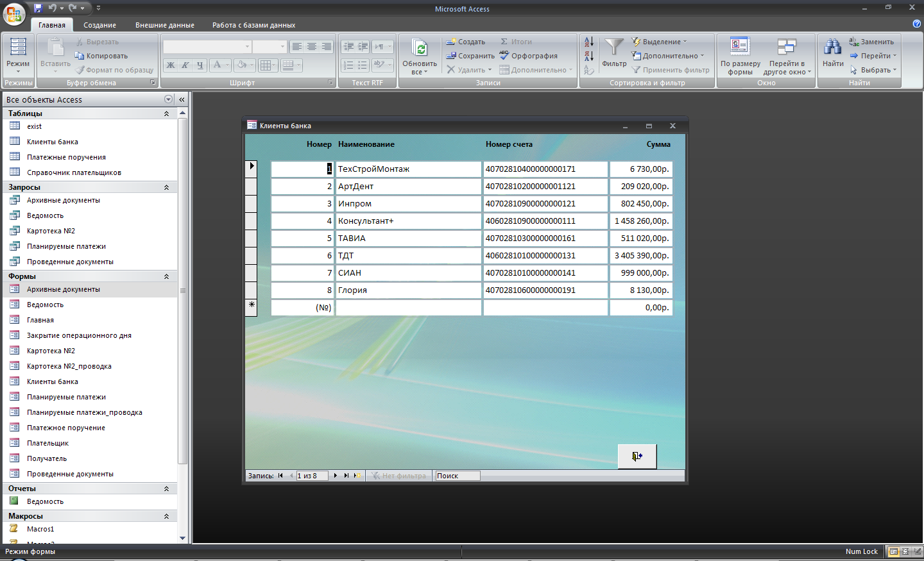Open Работа с базами данных tab
The image size is (924, 561).
(x=254, y=25)
